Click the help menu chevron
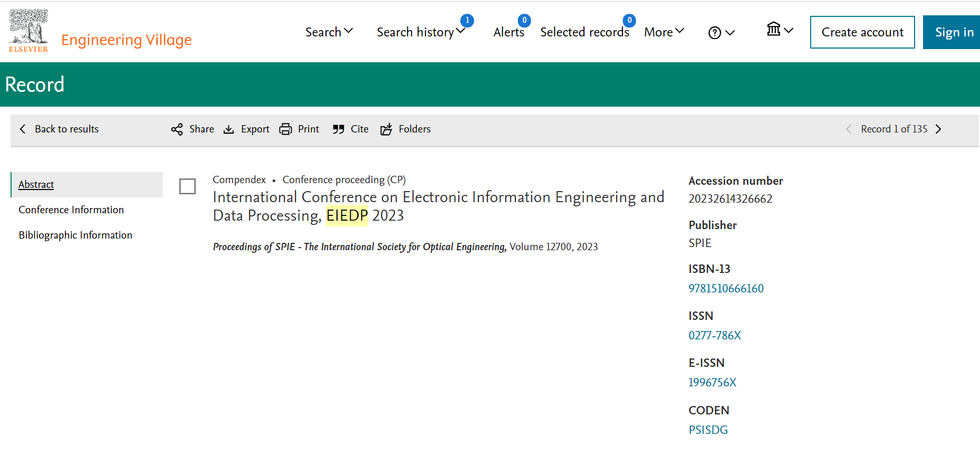The width and height of the screenshot is (980, 454). tap(730, 33)
